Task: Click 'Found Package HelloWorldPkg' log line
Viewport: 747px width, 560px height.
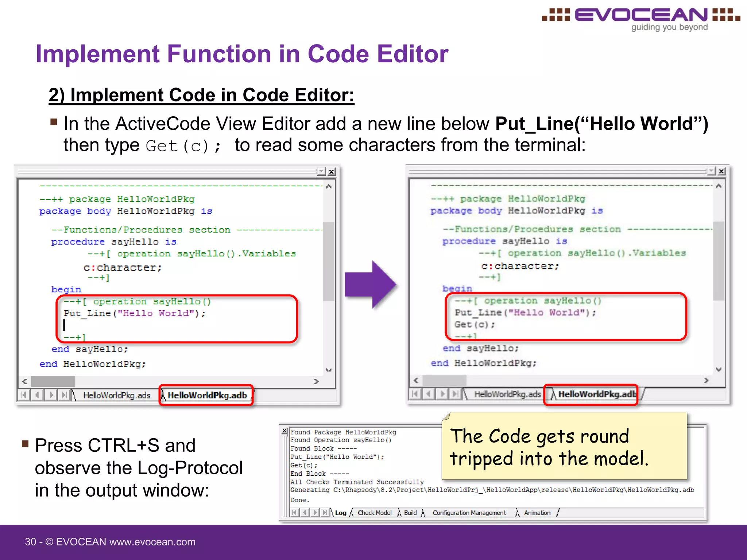Action: 343,432
